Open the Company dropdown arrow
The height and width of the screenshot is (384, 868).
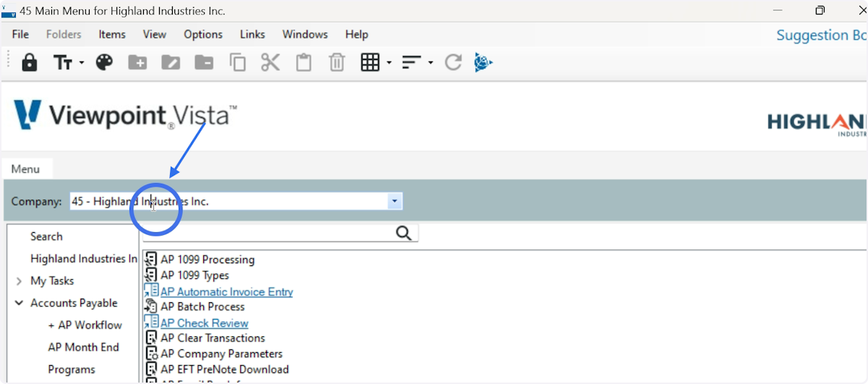(394, 202)
